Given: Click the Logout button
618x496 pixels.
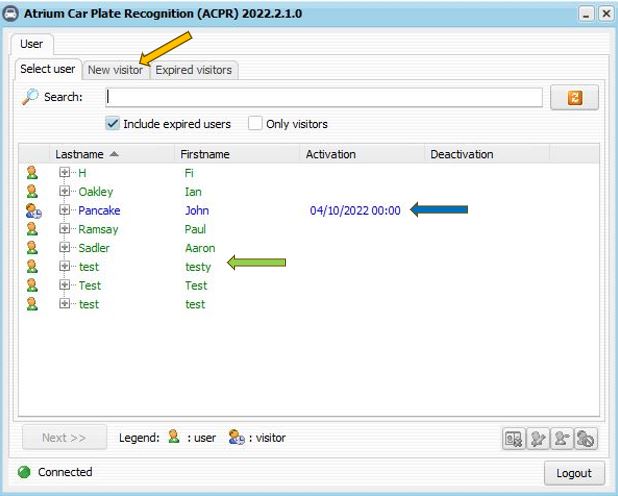Looking at the screenshot, I should pyautogui.click(x=574, y=473).
